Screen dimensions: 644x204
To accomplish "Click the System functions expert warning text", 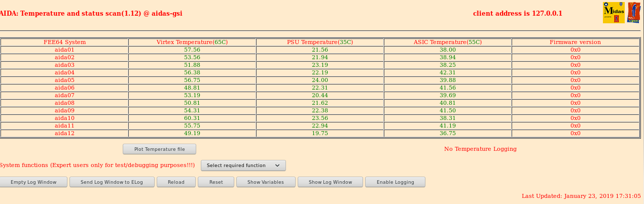I will tap(97, 165).
